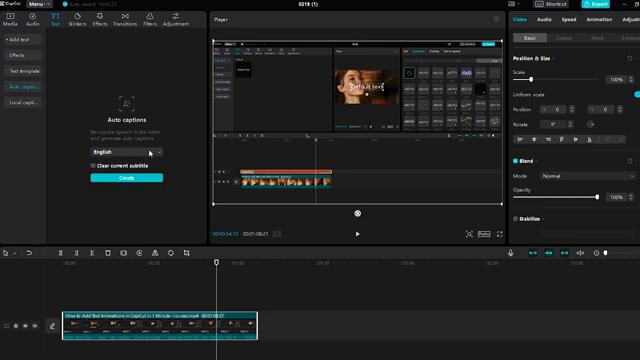The height and width of the screenshot is (360, 640).
Task: Align clip left icon in alignment row
Action: tap(520, 140)
